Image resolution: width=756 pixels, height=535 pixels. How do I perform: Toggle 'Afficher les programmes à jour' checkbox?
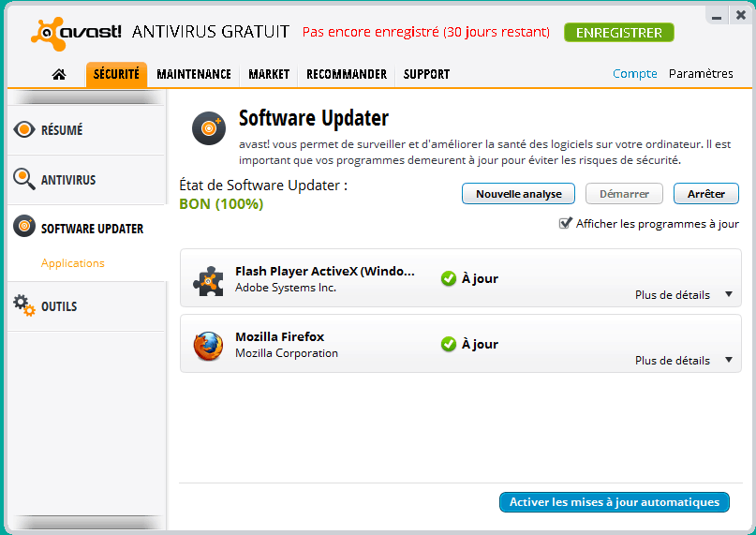[x=565, y=223]
